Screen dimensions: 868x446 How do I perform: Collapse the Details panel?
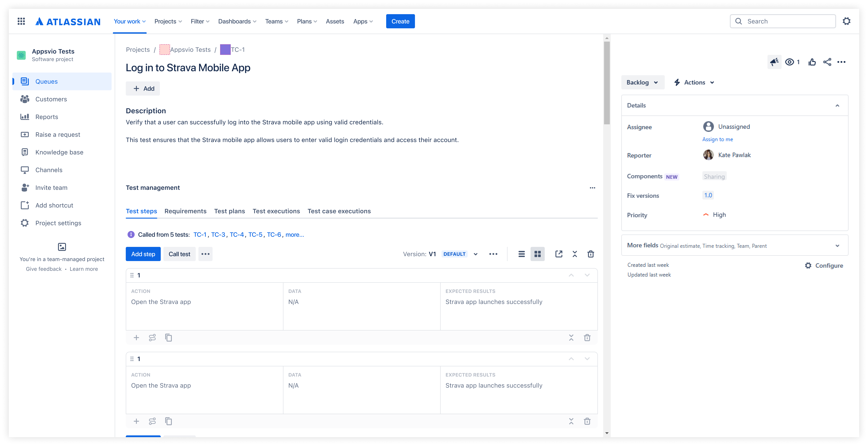coord(837,106)
